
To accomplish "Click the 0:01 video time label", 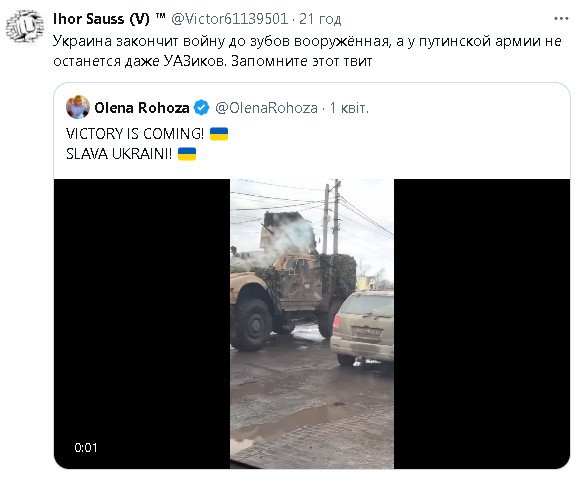I will click(86, 447).
